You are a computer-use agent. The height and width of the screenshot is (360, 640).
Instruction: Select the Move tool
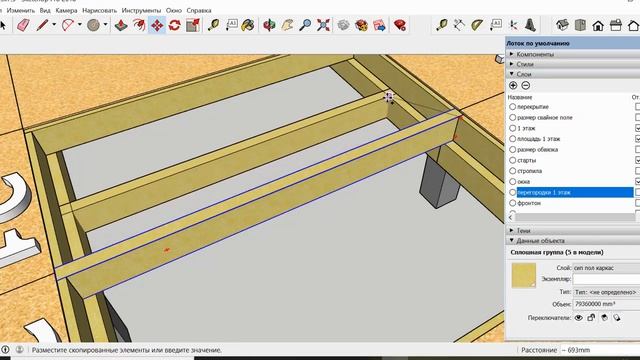click(157, 25)
